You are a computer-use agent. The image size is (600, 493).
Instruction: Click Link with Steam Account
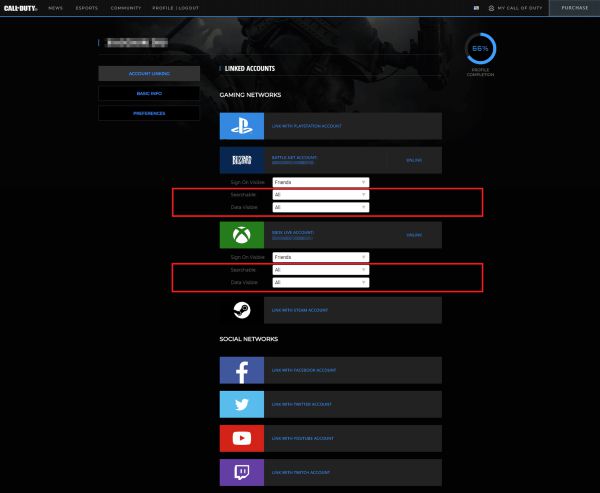pyautogui.click(x=300, y=310)
